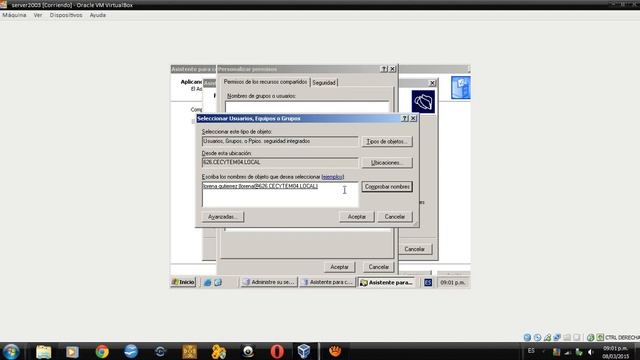Open brown square game icon in taskbar

[189, 351]
